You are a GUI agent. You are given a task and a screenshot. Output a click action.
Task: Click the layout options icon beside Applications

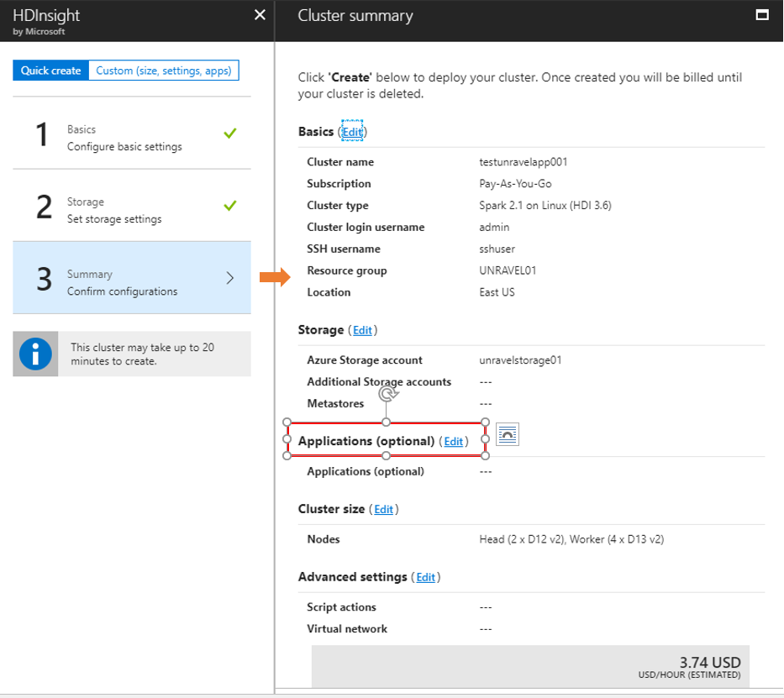[507, 434]
